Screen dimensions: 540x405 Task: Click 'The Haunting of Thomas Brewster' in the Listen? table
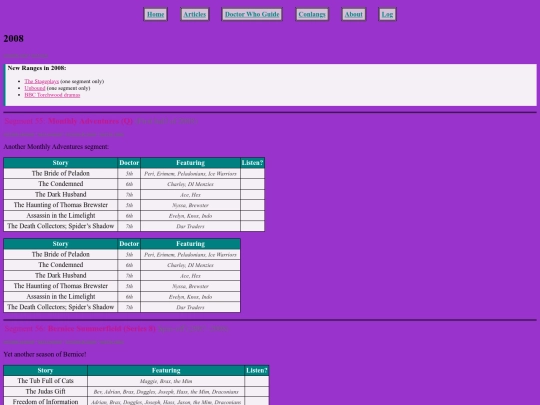pos(61,205)
